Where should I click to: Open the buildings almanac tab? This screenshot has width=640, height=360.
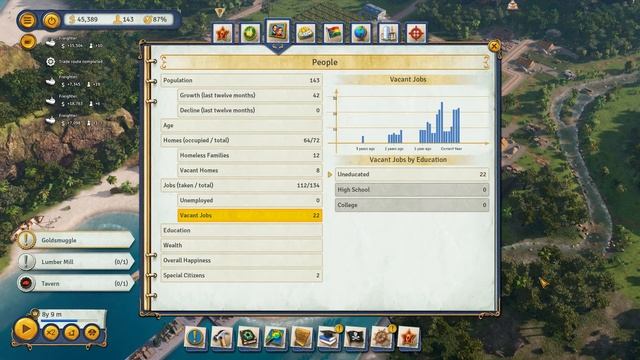(388, 33)
